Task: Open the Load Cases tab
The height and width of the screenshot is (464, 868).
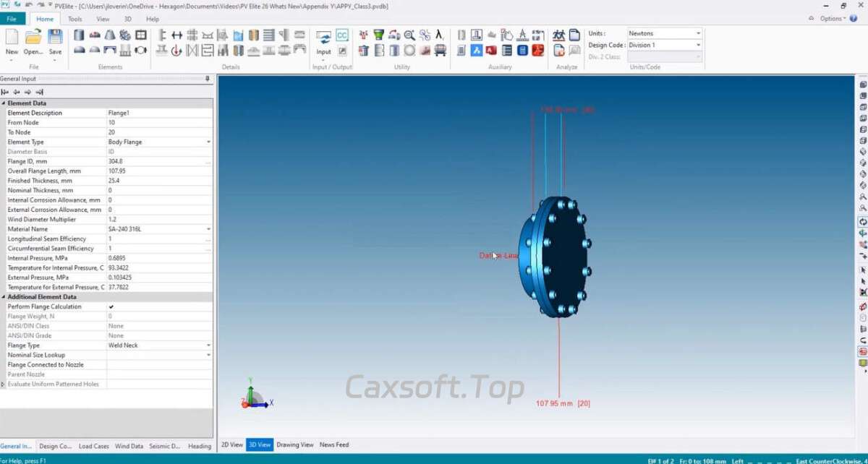Action: [94, 446]
